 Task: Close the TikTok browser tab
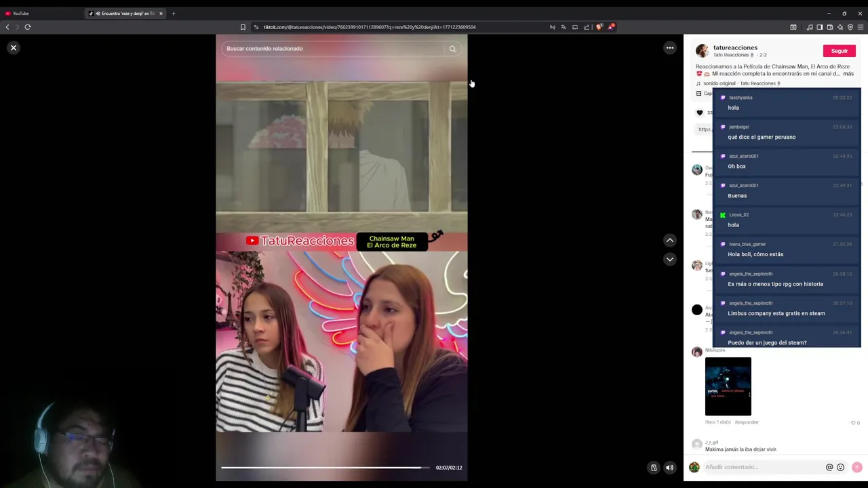(161, 14)
